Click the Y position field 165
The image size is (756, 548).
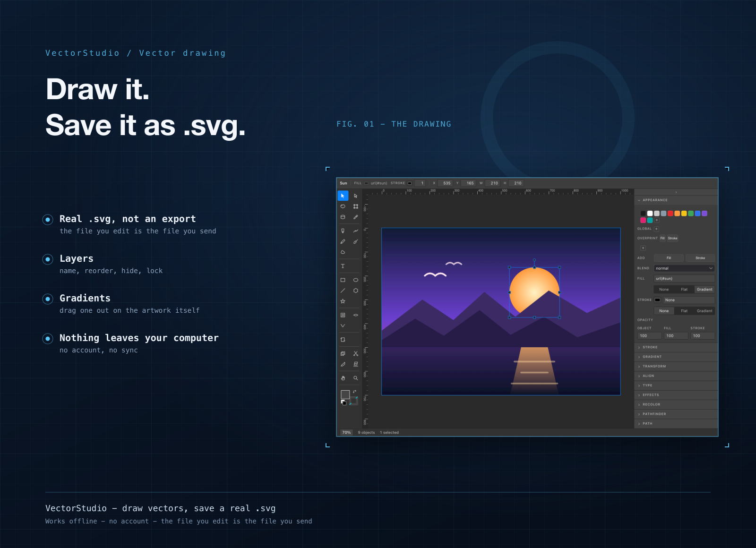[469, 183]
